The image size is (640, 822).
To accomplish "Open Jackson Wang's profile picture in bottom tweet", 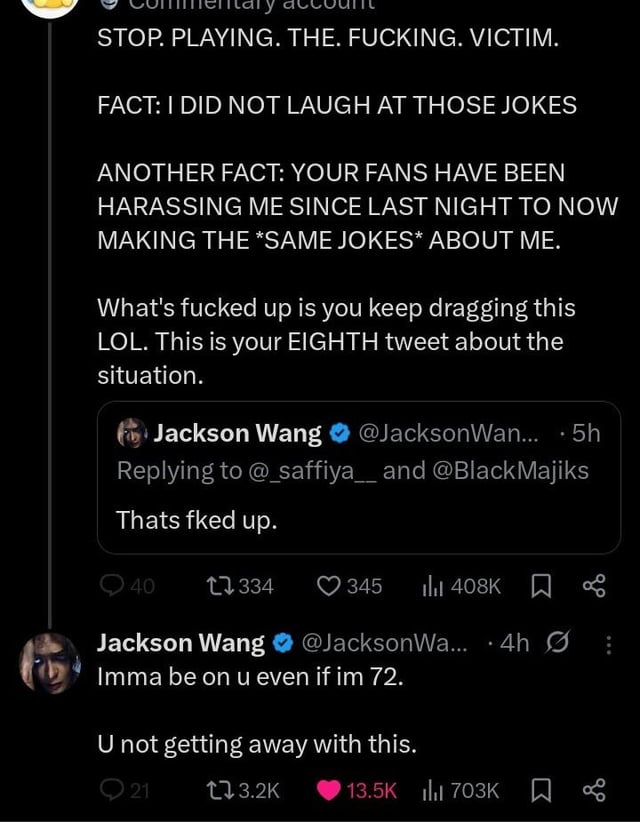I will pyautogui.click(x=50, y=661).
